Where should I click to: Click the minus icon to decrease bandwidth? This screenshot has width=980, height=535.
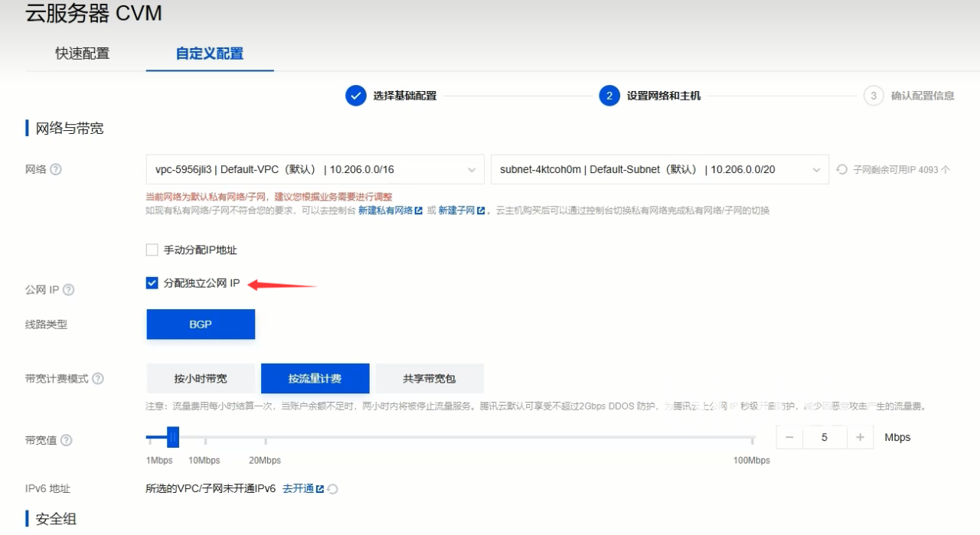coord(789,437)
